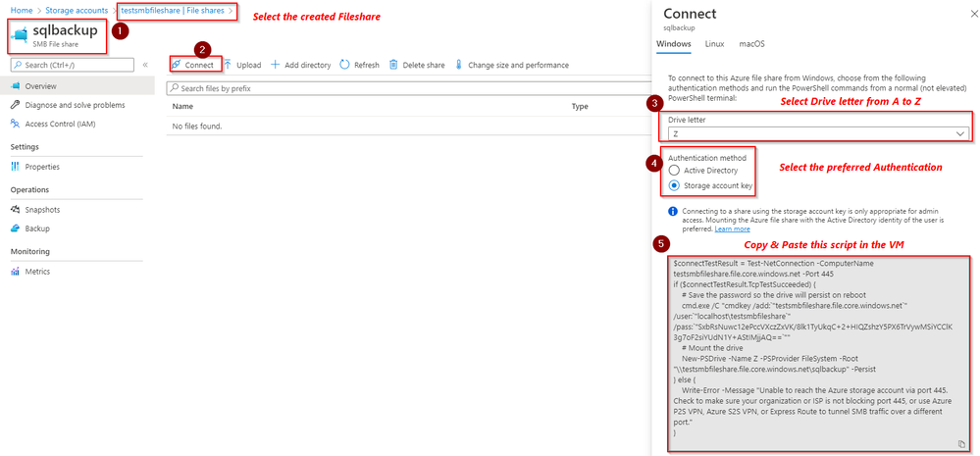This screenshot has height=456, width=980.
Task: Click the Monitoring section heading
Action: tap(30, 252)
